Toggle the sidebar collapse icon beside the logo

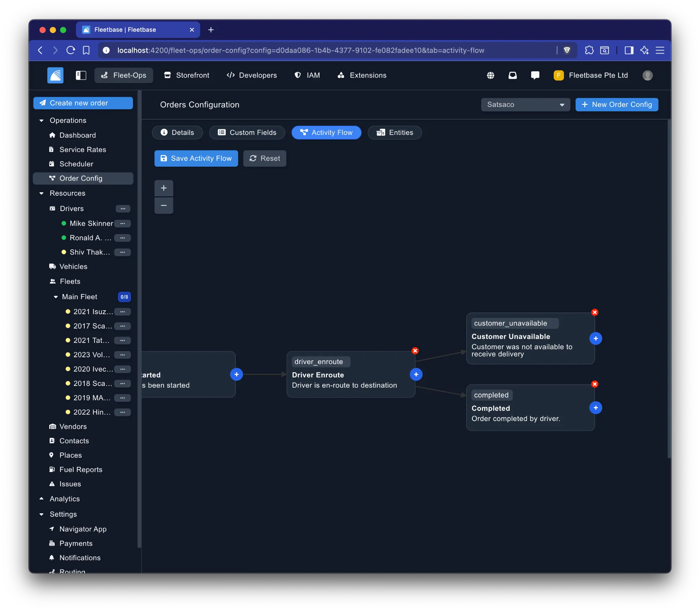tap(81, 75)
